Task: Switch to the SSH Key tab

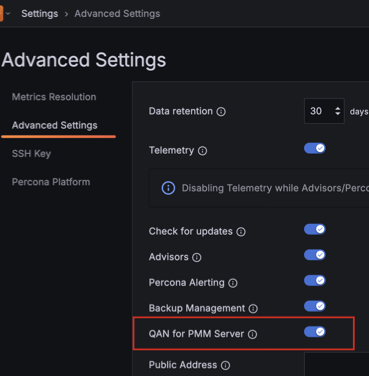Action: (x=31, y=154)
